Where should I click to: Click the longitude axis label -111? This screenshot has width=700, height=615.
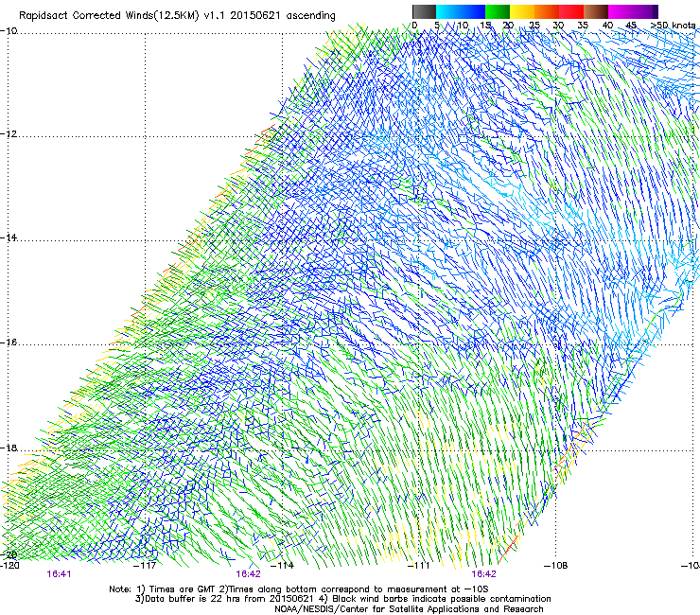click(419, 566)
